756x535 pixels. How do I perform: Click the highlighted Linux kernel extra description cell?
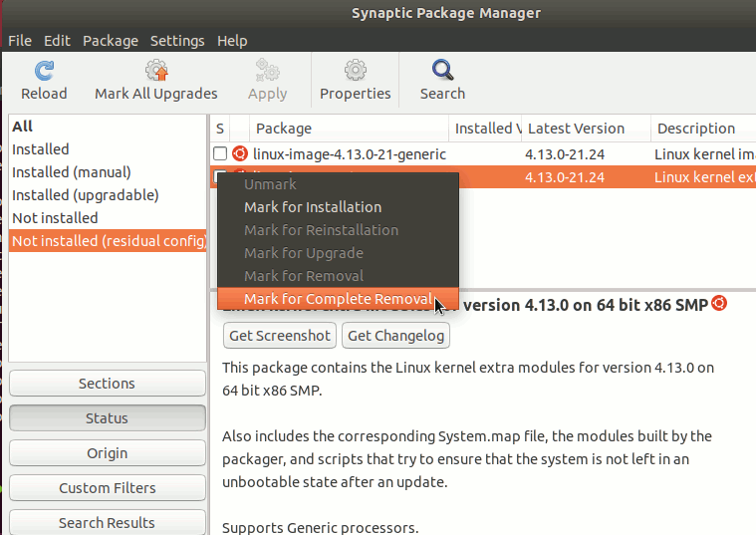click(704, 177)
